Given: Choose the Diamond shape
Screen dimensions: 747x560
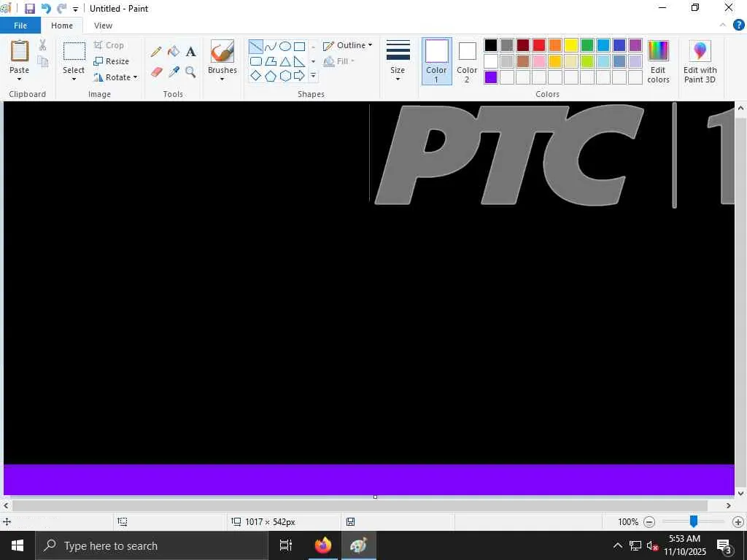Looking at the screenshot, I should tap(256, 76).
